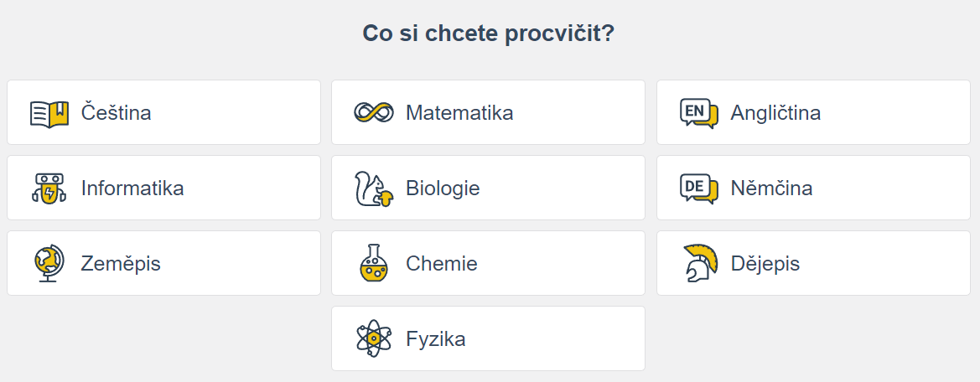Image resolution: width=980 pixels, height=382 pixels.
Task: Click the chemistry flask icon
Action: [x=374, y=264]
